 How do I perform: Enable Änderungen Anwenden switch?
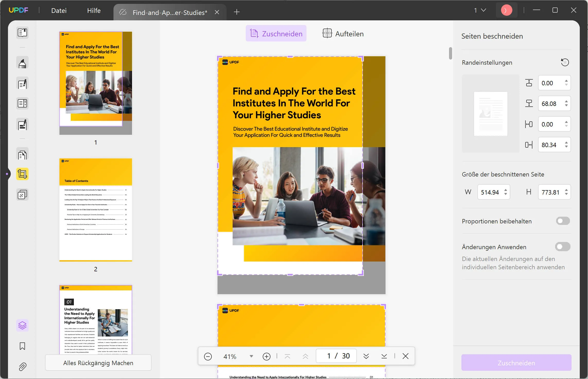point(563,247)
